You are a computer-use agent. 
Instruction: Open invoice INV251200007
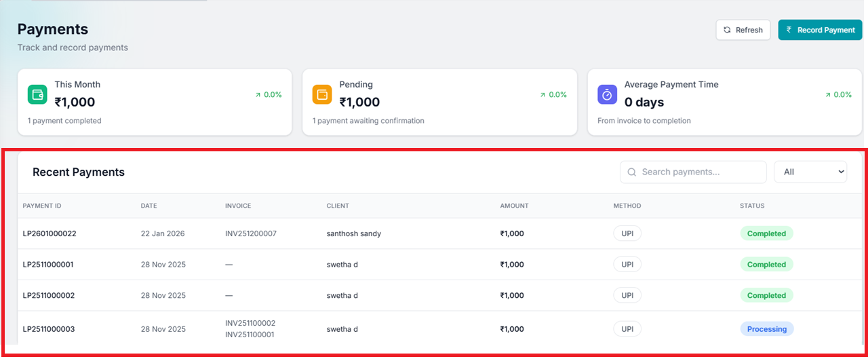pyautogui.click(x=250, y=233)
